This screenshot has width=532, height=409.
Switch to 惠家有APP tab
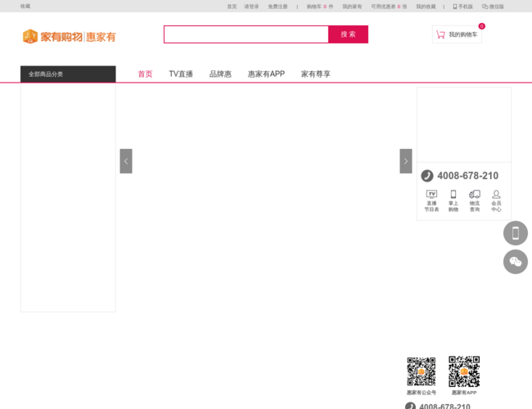tap(266, 74)
